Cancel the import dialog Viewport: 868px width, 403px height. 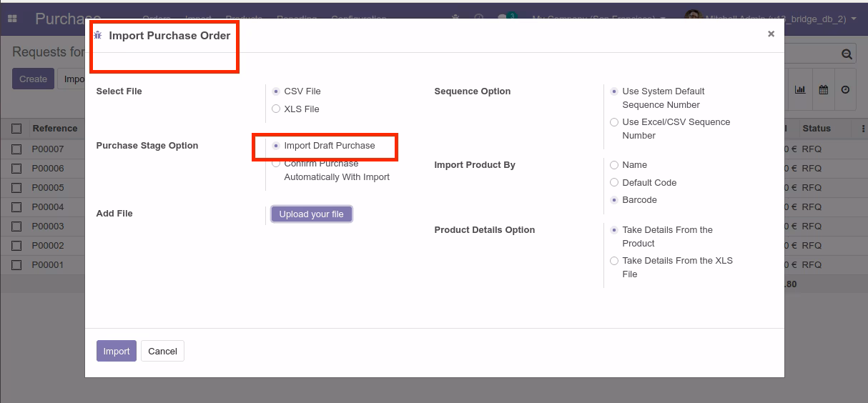click(162, 351)
